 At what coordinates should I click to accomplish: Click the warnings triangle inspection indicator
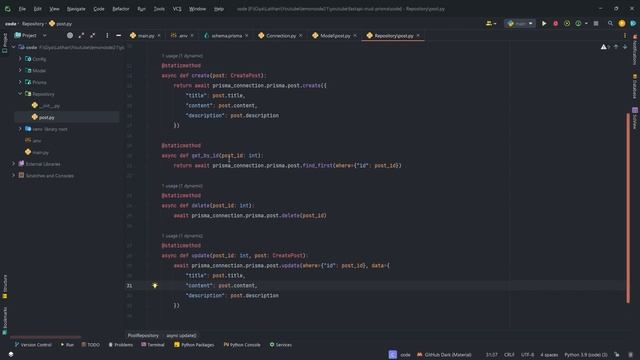[x=604, y=47]
